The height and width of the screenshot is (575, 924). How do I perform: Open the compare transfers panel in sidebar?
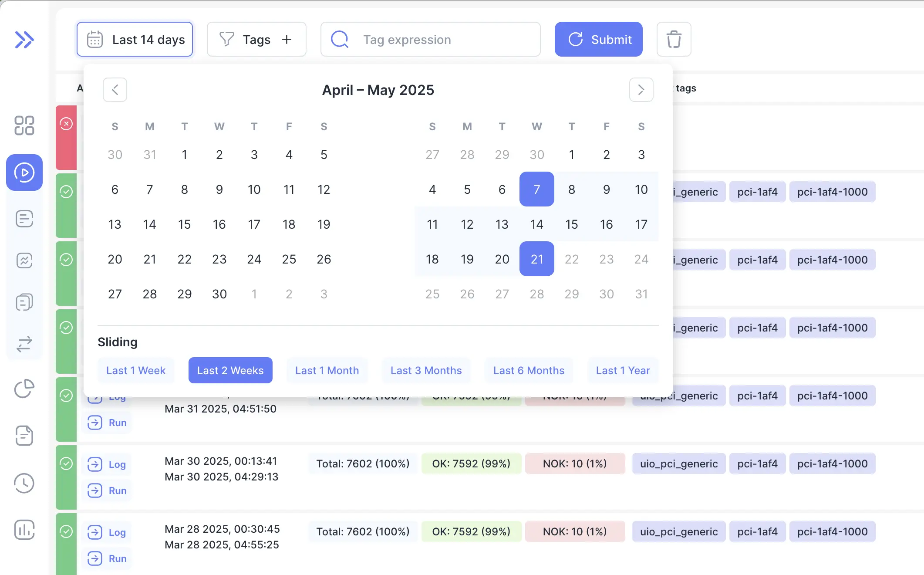tap(24, 345)
